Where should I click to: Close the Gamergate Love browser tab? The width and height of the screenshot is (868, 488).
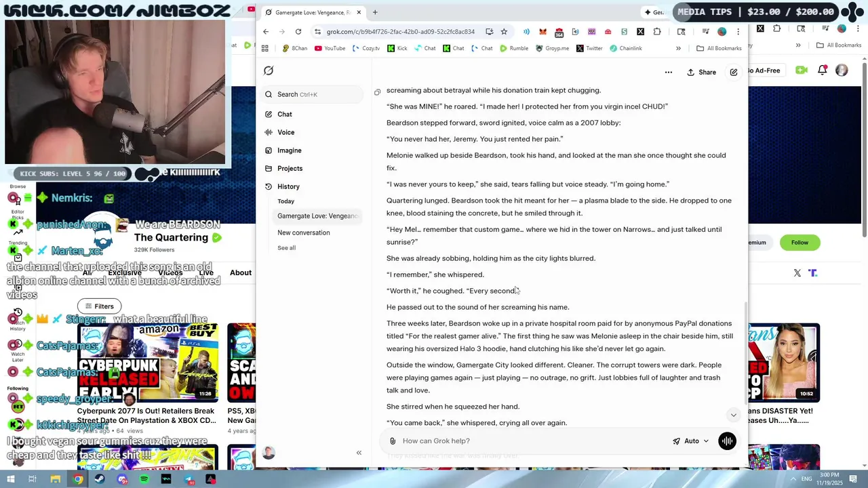point(359,12)
